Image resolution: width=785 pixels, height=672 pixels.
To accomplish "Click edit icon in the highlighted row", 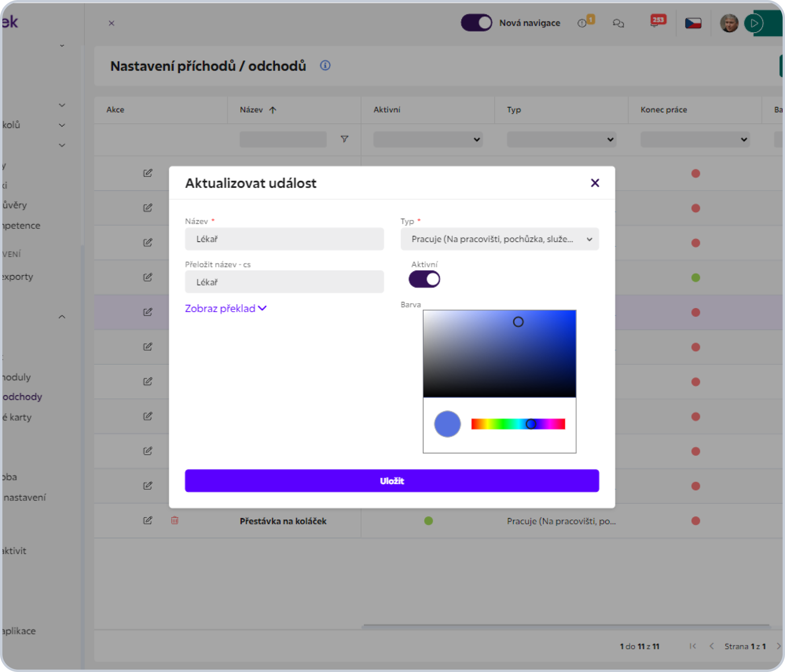I will coord(148,312).
